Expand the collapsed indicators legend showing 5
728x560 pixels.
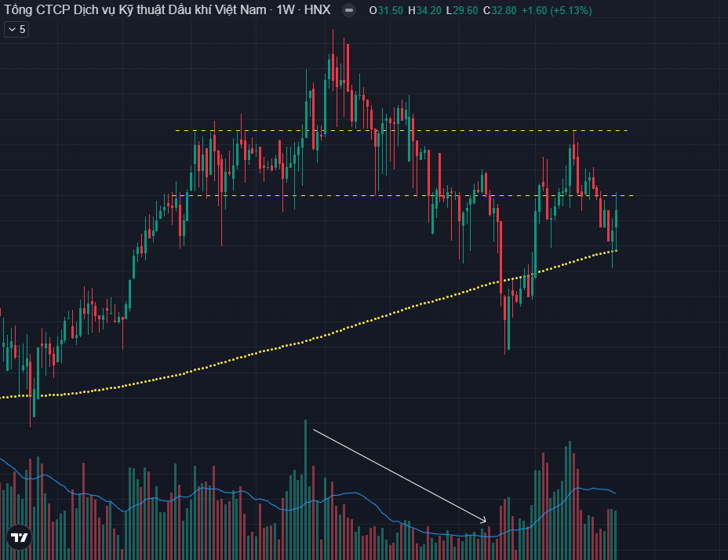16,29
